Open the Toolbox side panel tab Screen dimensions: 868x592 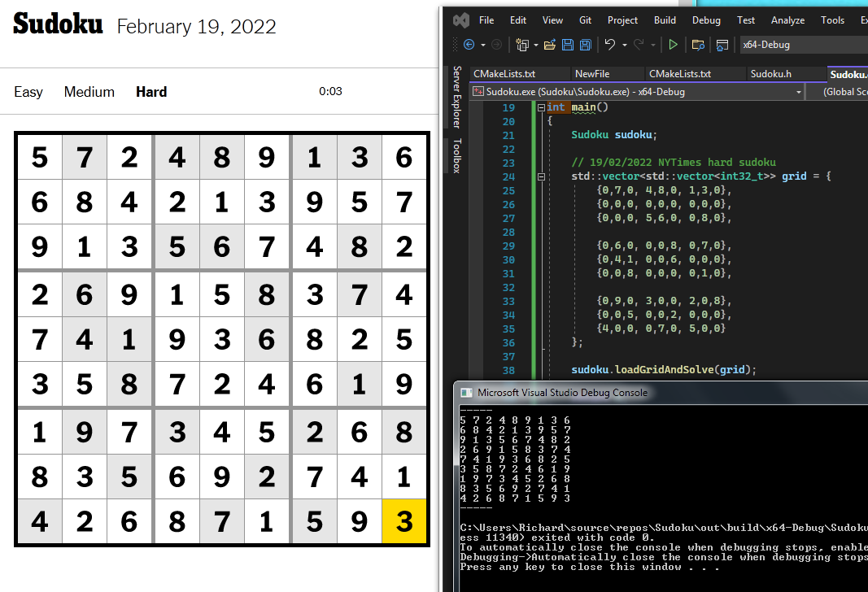pos(456,156)
